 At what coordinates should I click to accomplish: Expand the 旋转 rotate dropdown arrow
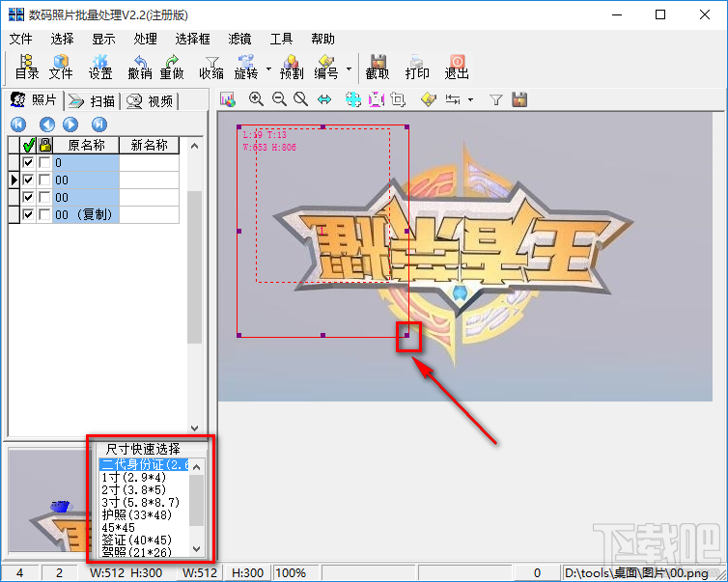coord(268,69)
